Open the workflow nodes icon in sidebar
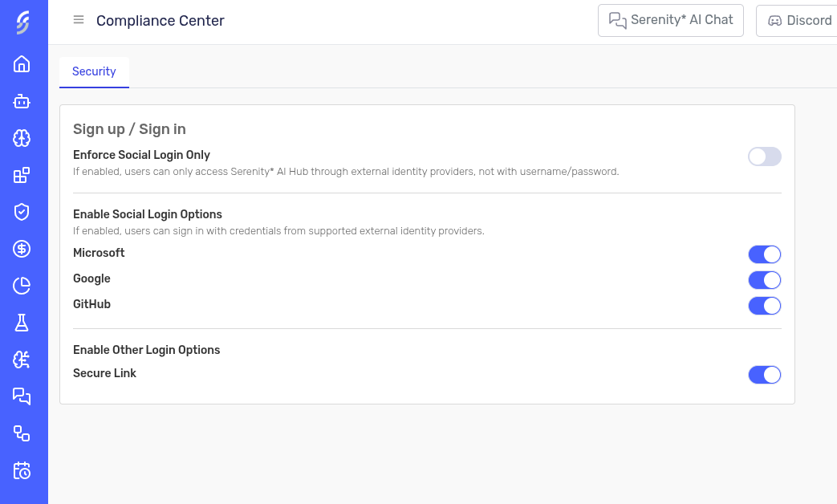837x504 pixels. pyautogui.click(x=22, y=433)
